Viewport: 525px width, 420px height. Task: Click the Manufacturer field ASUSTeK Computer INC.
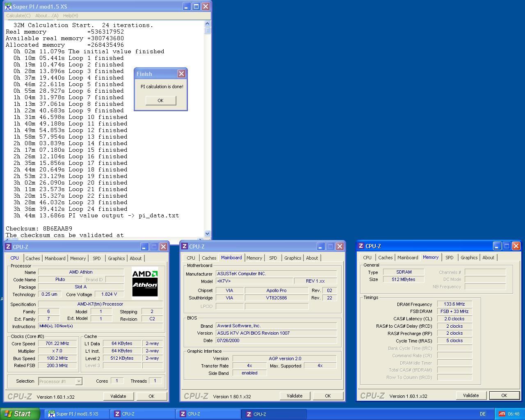point(276,274)
